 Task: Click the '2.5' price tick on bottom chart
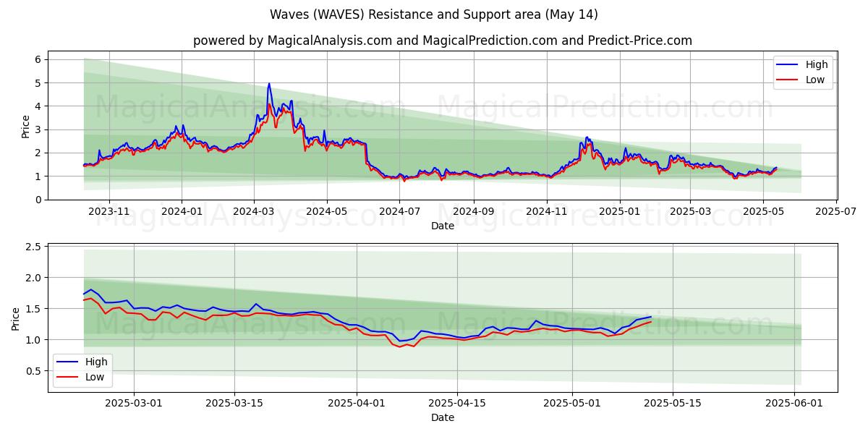pos(35,247)
